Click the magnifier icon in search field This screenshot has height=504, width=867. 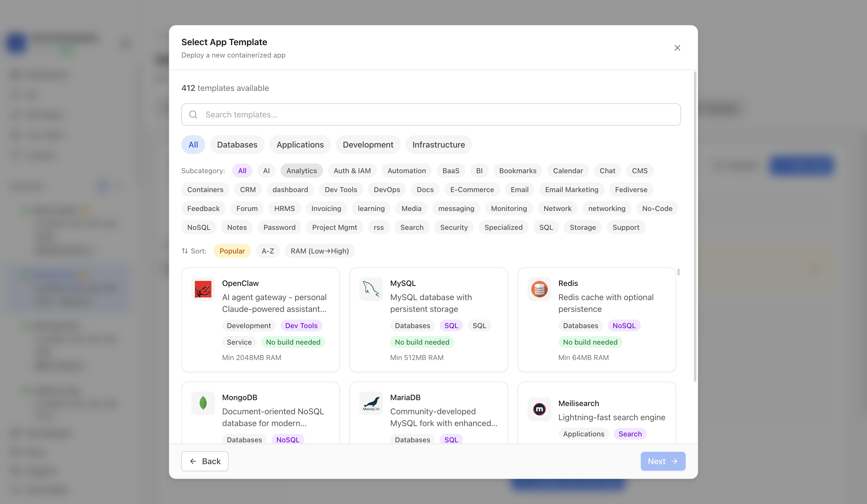point(193,114)
